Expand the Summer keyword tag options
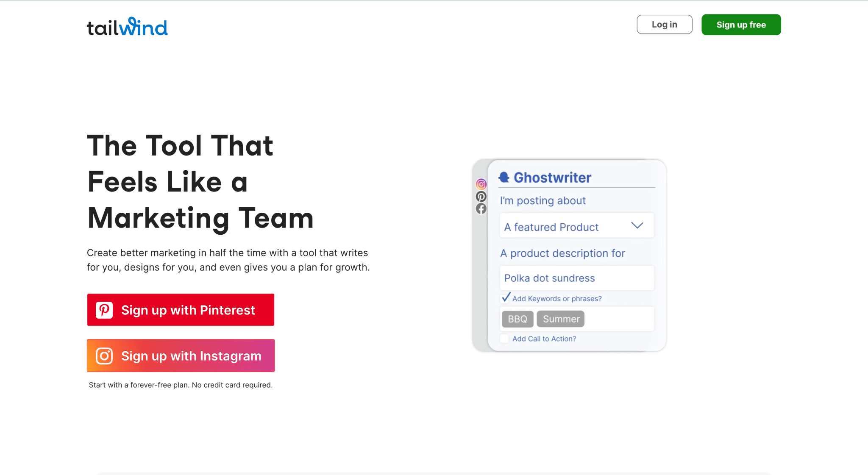 [560, 318]
